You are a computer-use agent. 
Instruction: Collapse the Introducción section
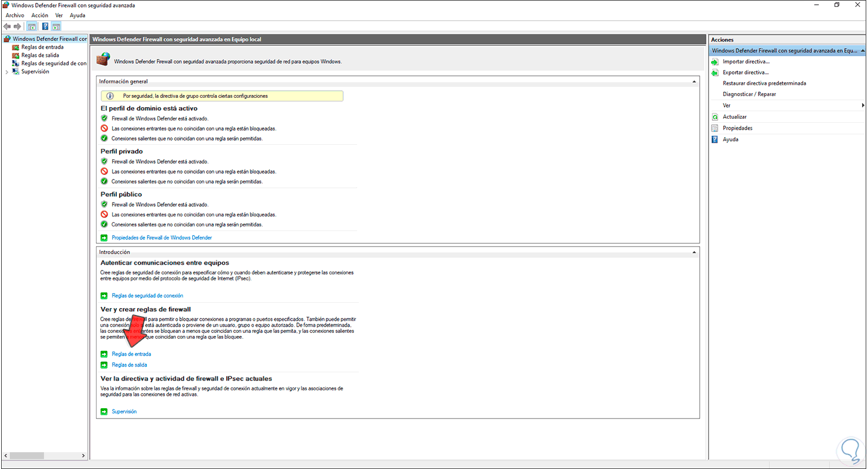point(694,252)
